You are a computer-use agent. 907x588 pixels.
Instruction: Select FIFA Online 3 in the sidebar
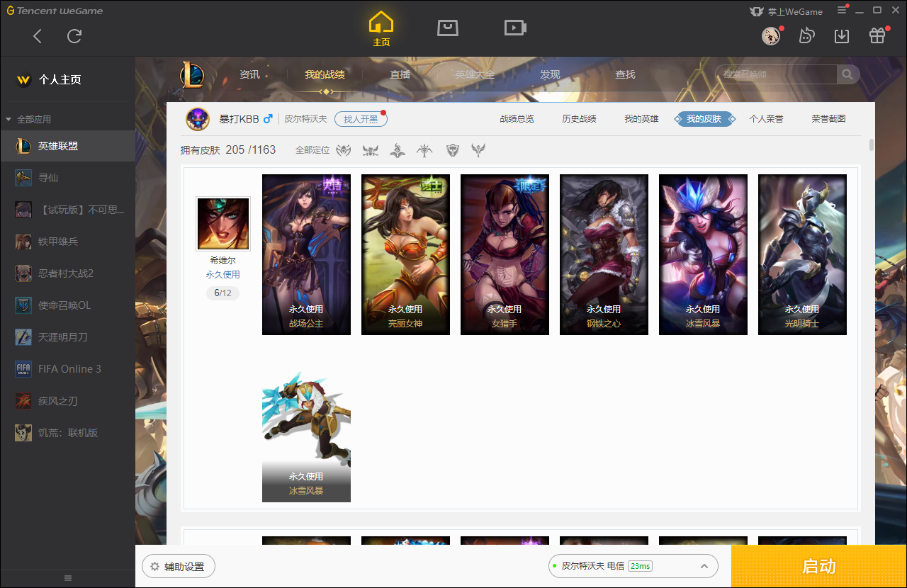(67, 369)
